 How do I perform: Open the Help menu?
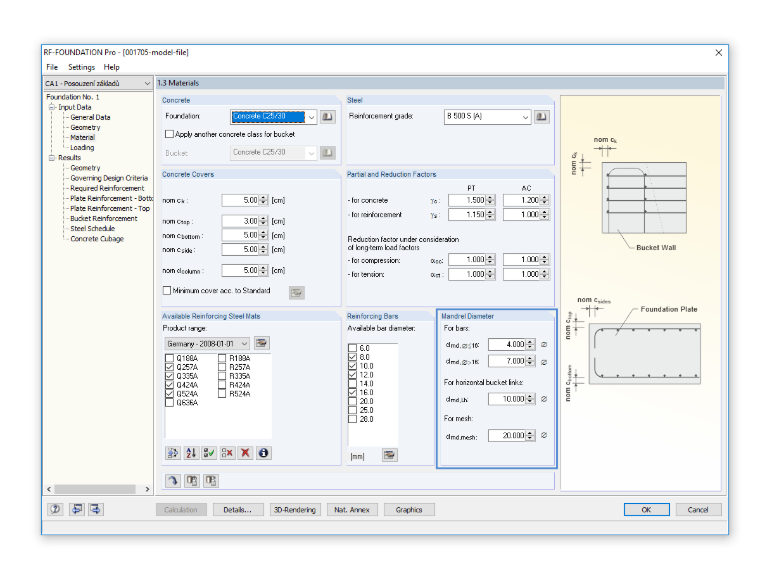pyautogui.click(x=111, y=67)
